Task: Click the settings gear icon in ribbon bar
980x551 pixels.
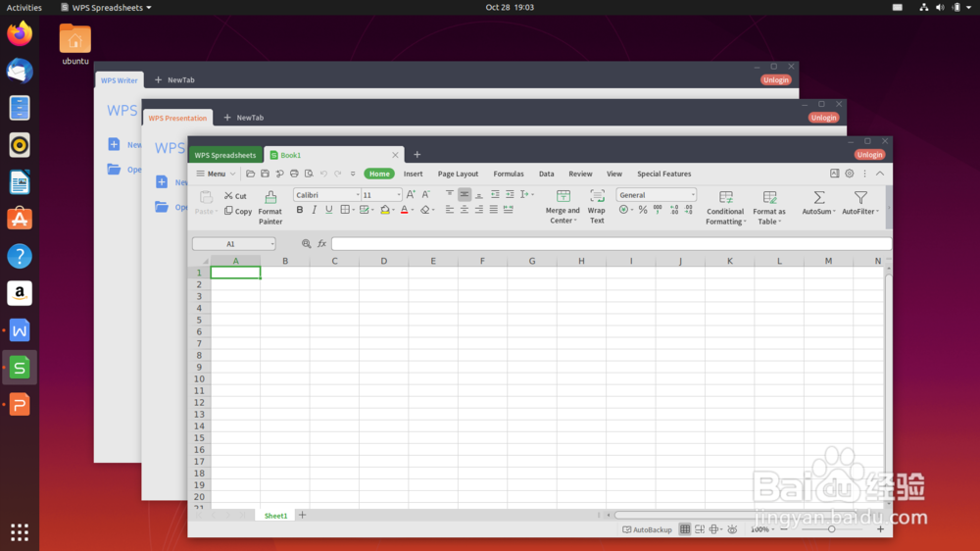Action: tap(850, 174)
